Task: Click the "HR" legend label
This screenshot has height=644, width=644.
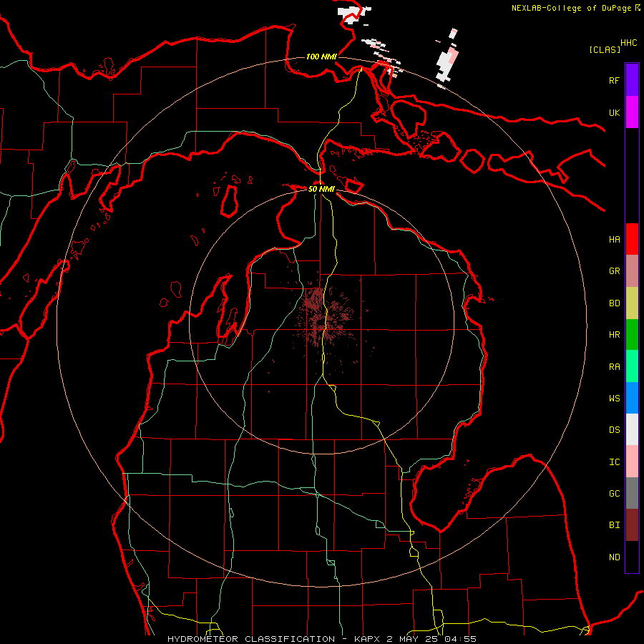Action: (615, 335)
